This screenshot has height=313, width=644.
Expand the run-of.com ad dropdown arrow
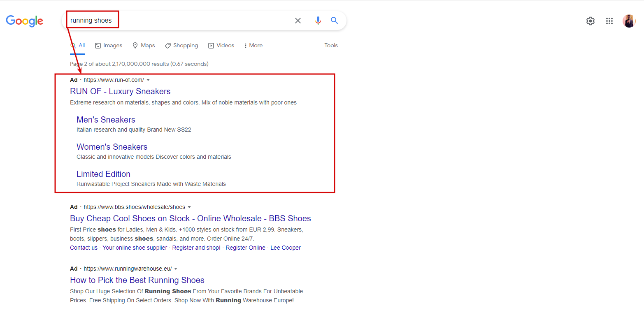[148, 80]
